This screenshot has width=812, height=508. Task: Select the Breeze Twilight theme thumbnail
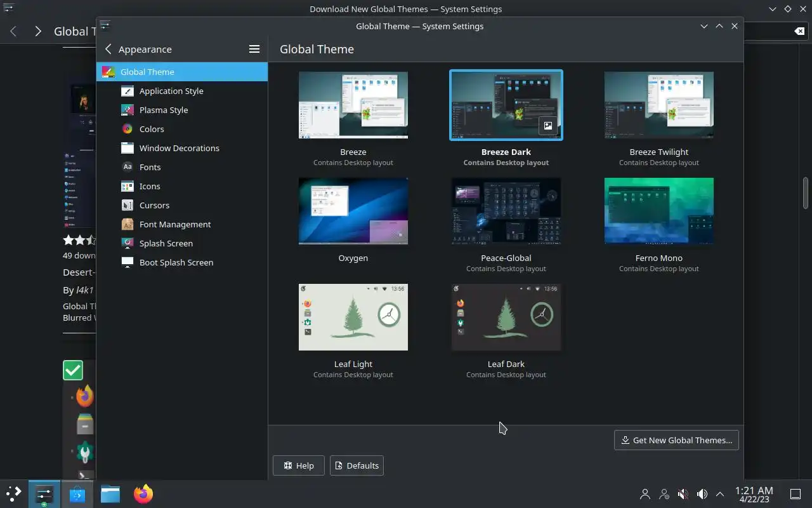pyautogui.click(x=659, y=105)
